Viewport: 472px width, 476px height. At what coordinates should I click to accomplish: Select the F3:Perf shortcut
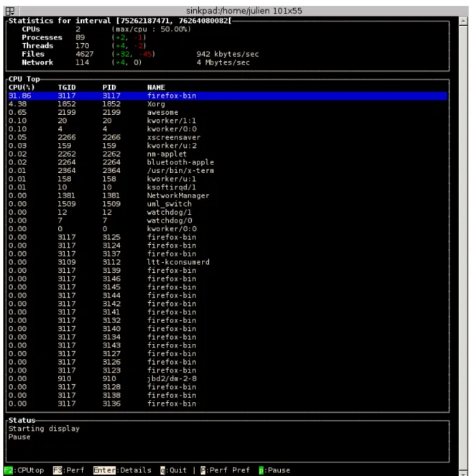pyautogui.click(x=69, y=470)
